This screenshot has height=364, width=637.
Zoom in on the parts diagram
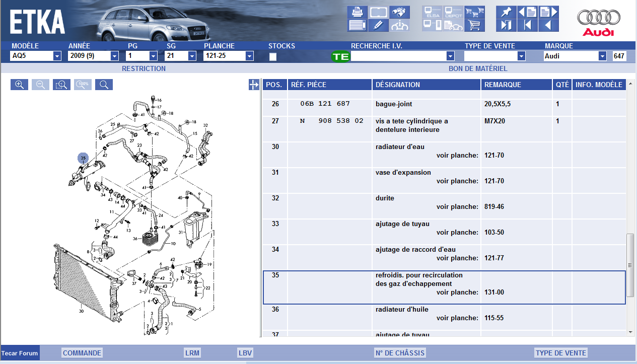(19, 85)
